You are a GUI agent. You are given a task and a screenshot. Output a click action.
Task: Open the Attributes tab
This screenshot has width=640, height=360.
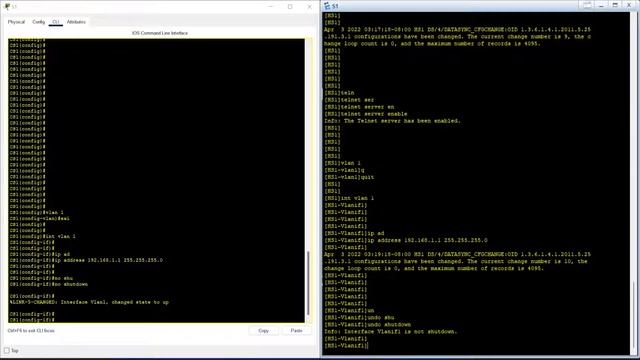click(x=76, y=22)
